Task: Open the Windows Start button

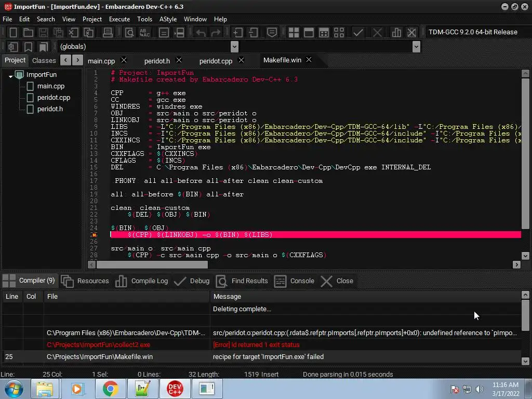Action: 14,389
